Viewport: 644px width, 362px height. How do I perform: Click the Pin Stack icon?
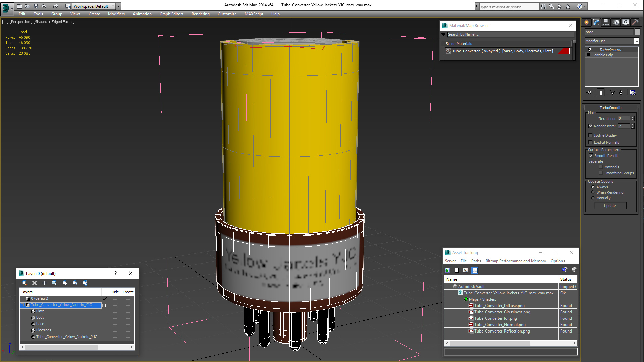(x=589, y=93)
